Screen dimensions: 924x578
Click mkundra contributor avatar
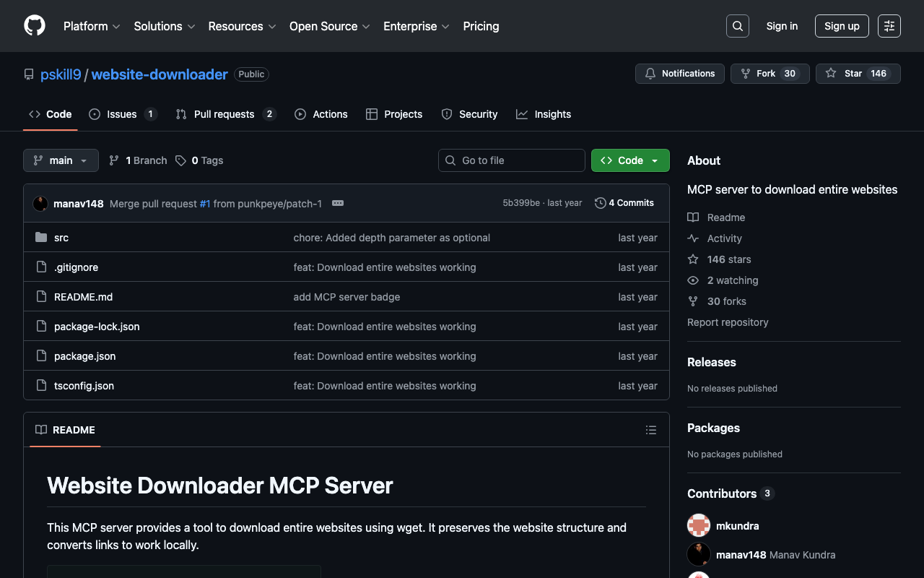tap(699, 526)
